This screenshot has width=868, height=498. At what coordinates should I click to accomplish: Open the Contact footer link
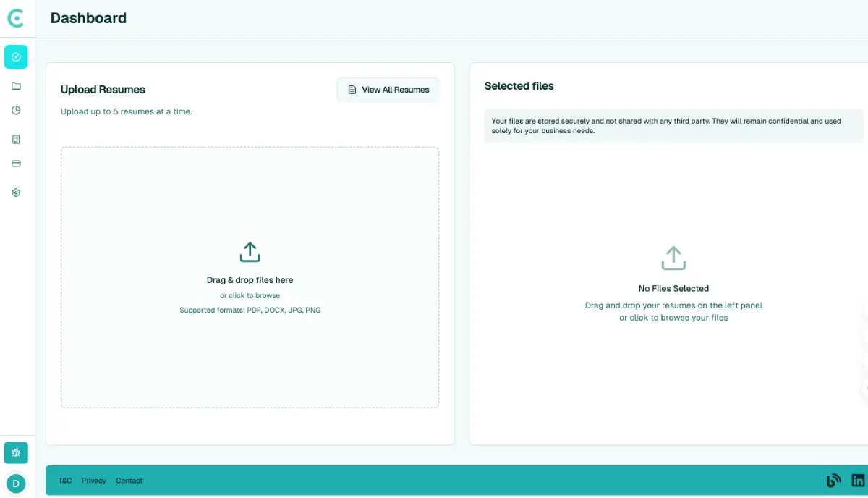pos(129,481)
